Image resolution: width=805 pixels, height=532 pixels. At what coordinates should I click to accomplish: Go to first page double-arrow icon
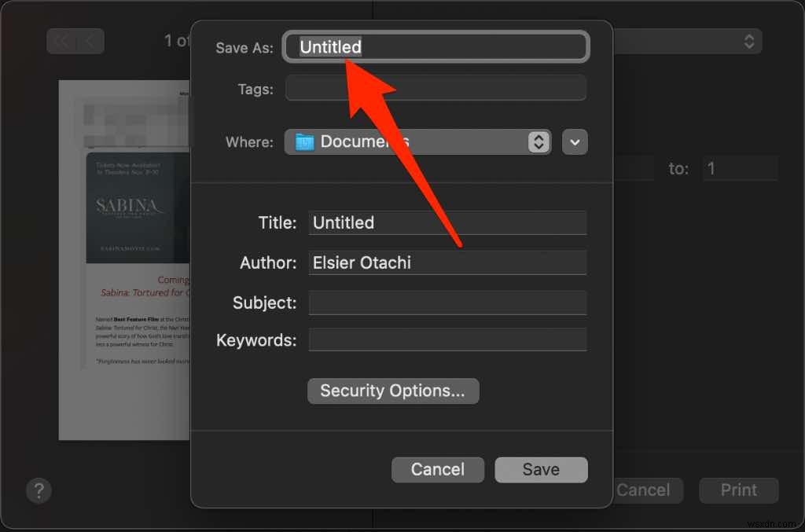click(x=63, y=41)
